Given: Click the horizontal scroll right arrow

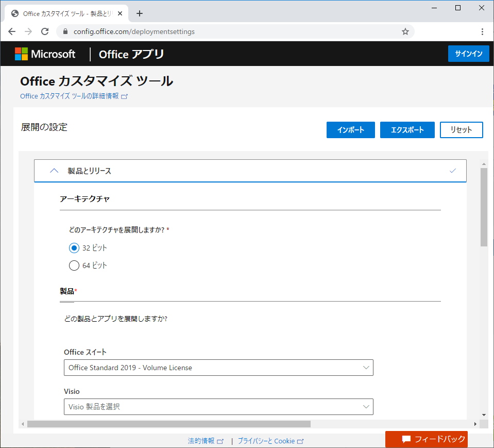Looking at the screenshot, I should (475, 424).
